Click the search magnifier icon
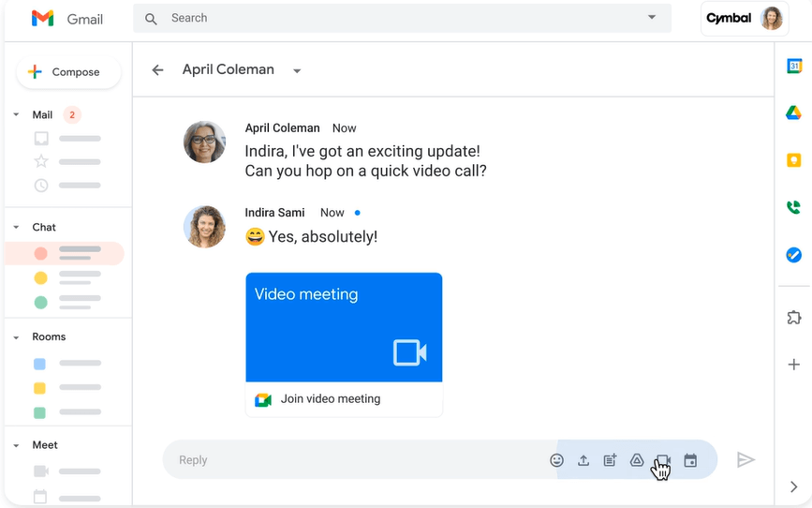This screenshot has width=812, height=508. coord(151,19)
